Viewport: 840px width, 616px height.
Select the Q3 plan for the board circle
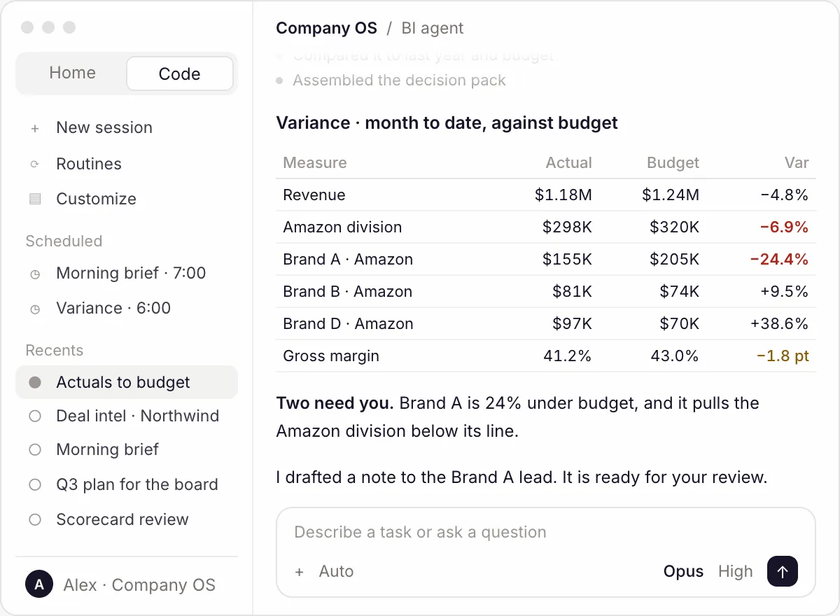coord(35,484)
